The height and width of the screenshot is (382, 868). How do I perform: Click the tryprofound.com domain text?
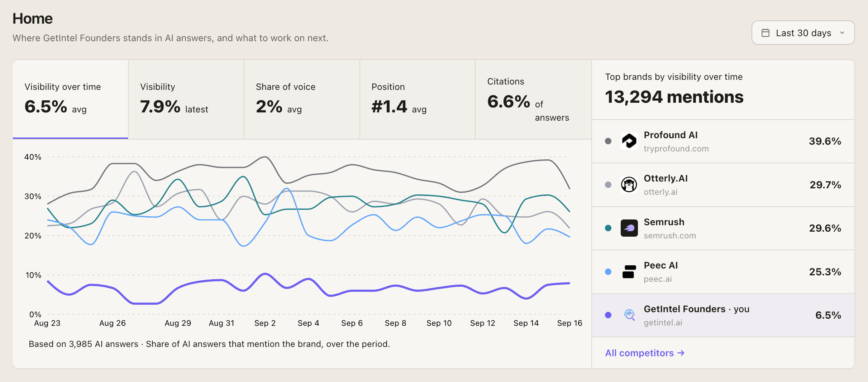coord(676,149)
